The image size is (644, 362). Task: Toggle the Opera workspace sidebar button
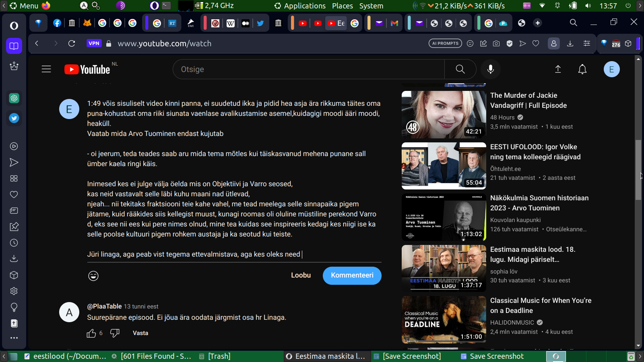(14, 46)
